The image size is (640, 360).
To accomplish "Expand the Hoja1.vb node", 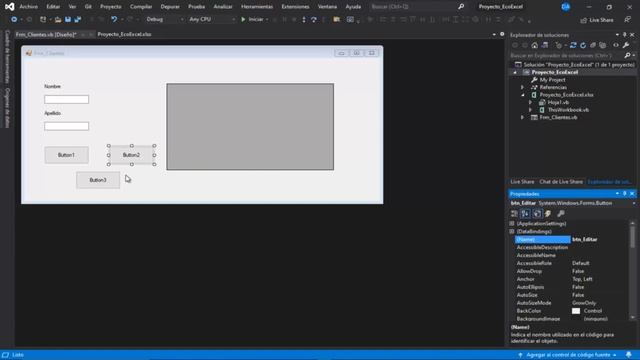I will pyautogui.click(x=530, y=102).
